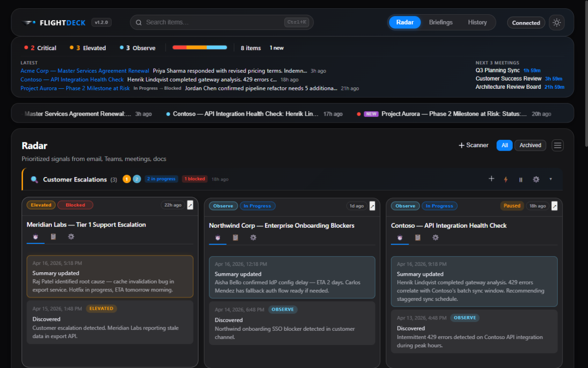
Task: Click the red Critical count indicator
Action: 40,48
